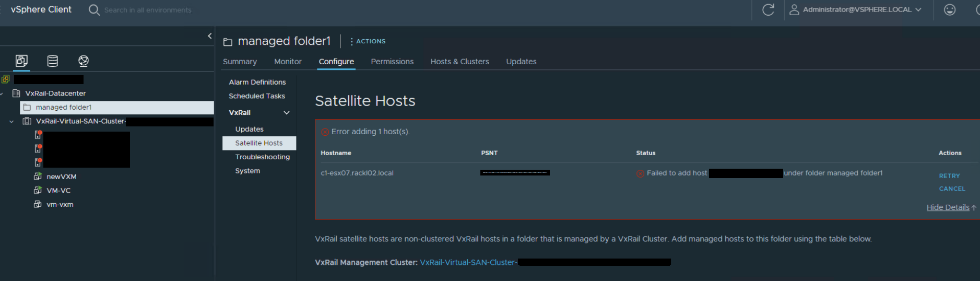Click the folder icon beside managed folder1 title
The width and height of the screenshot is (980, 281).
pos(228,42)
